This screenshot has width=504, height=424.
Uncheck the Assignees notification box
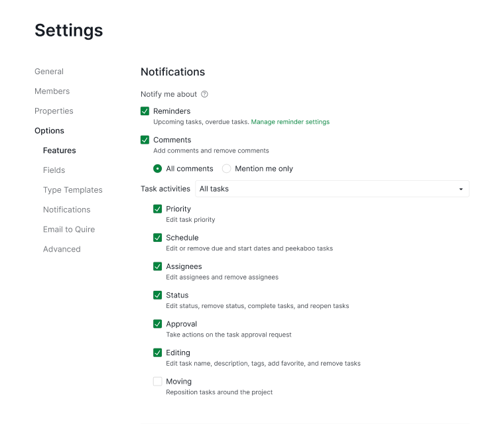click(158, 266)
